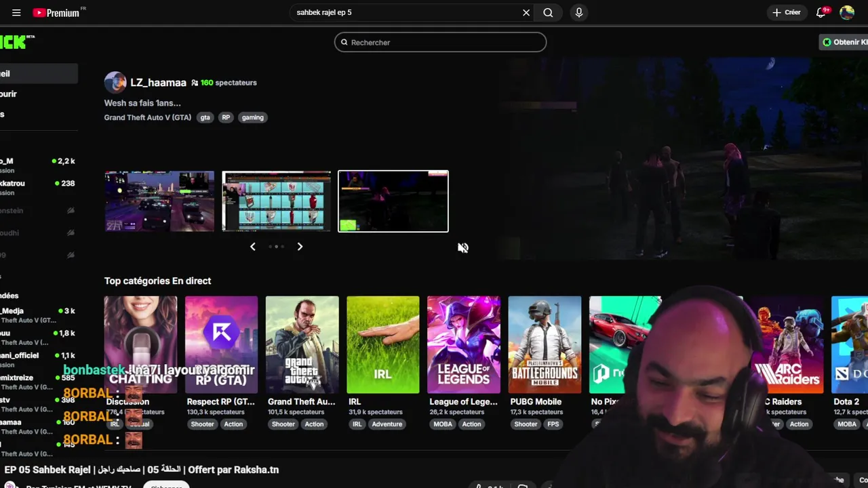Click the 'Respect RP (GT...' title link
The height and width of the screenshot is (488, 868).
pos(220,401)
